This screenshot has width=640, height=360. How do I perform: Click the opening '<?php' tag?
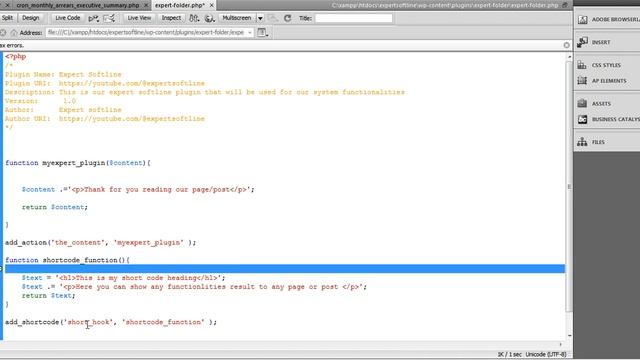(16, 56)
